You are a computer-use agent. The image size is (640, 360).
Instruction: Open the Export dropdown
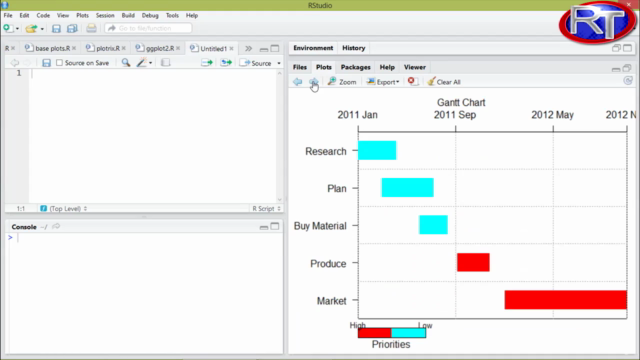click(x=382, y=82)
